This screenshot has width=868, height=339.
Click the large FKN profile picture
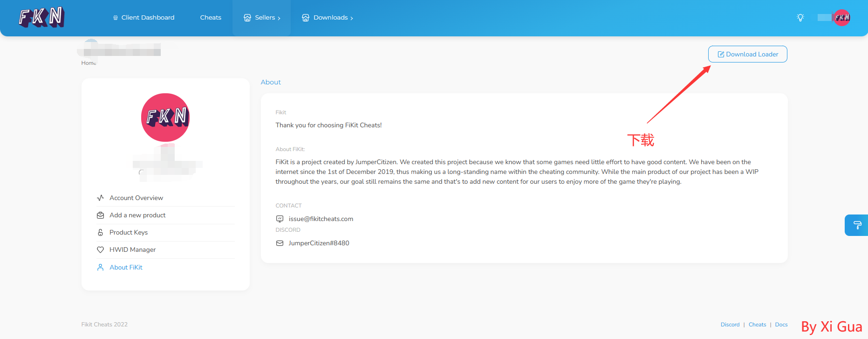tap(165, 118)
